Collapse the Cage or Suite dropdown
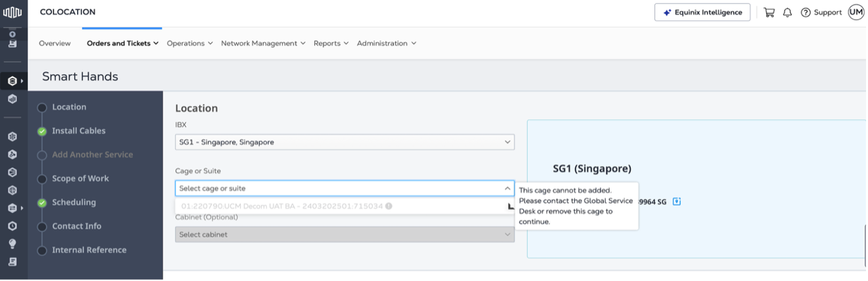 (x=507, y=188)
